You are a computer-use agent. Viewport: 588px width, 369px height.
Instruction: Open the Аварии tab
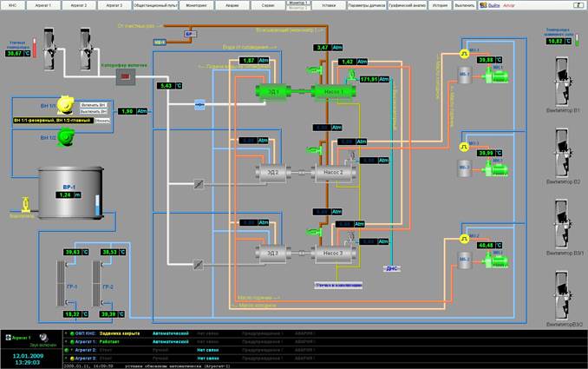(x=232, y=5)
